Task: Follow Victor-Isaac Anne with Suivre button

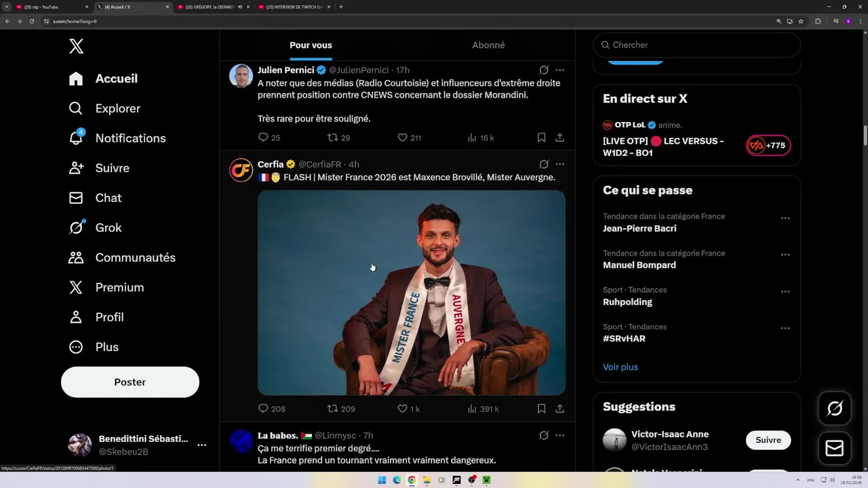Action: (768, 440)
